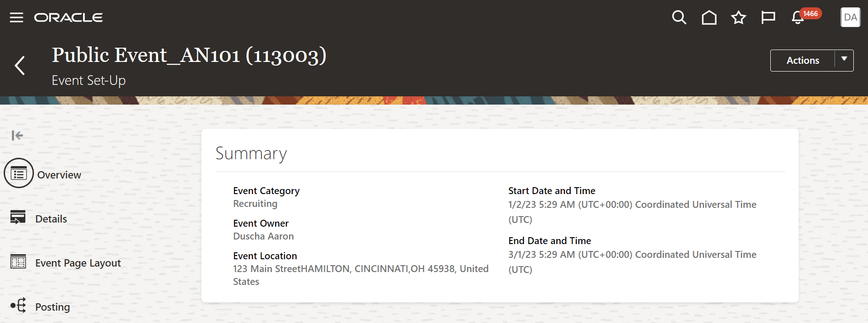Collapse the left navigation panel
The width and height of the screenshot is (868, 323).
click(17, 135)
